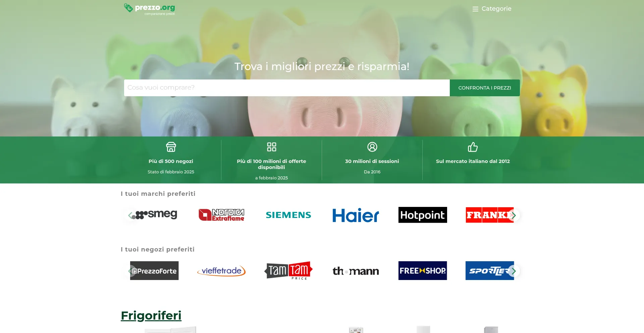Go back in shops carousel with left chevron
The height and width of the screenshot is (333, 644).
coord(130,271)
